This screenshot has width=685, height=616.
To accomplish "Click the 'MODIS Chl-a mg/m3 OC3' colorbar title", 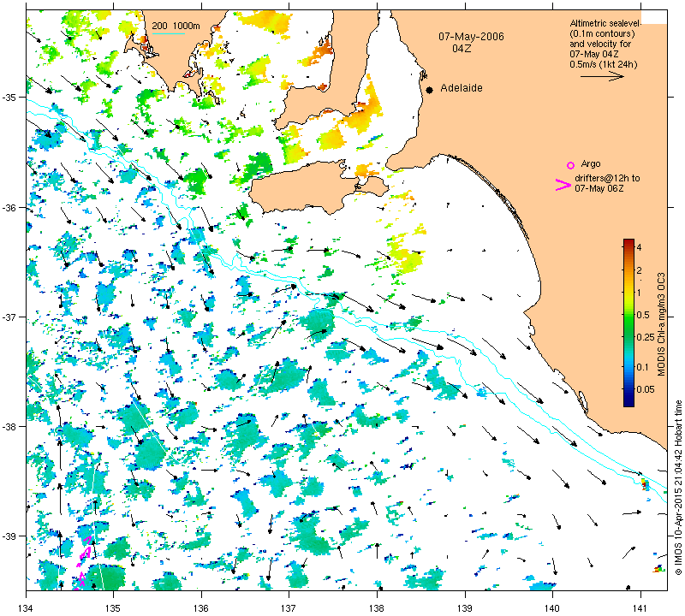I will coord(661,324).
